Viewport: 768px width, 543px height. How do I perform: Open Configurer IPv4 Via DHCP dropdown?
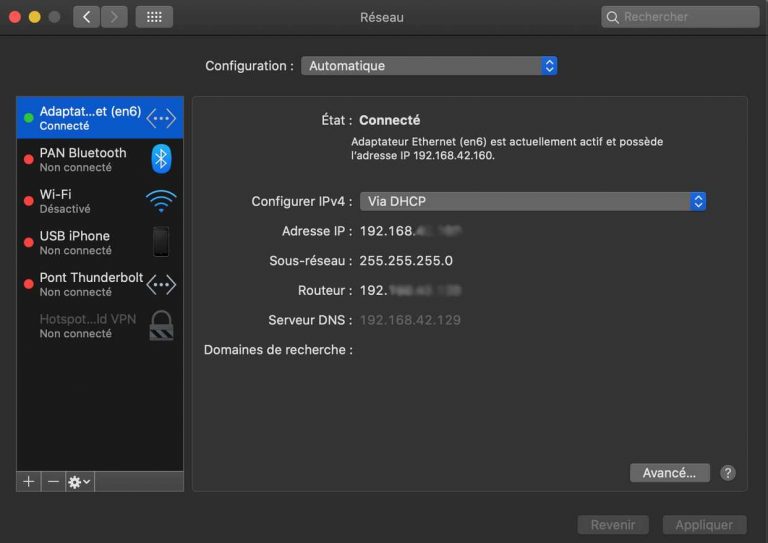[x=533, y=201]
